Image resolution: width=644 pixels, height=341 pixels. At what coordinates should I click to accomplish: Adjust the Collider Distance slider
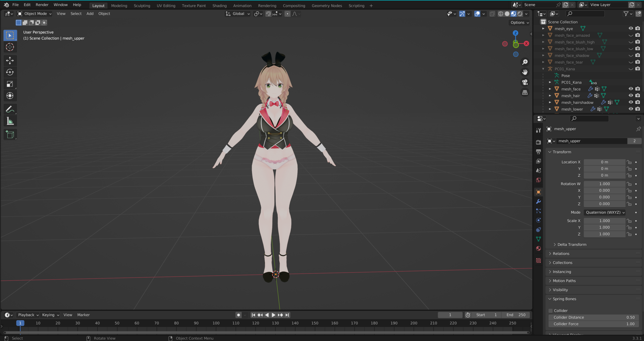pos(594,318)
